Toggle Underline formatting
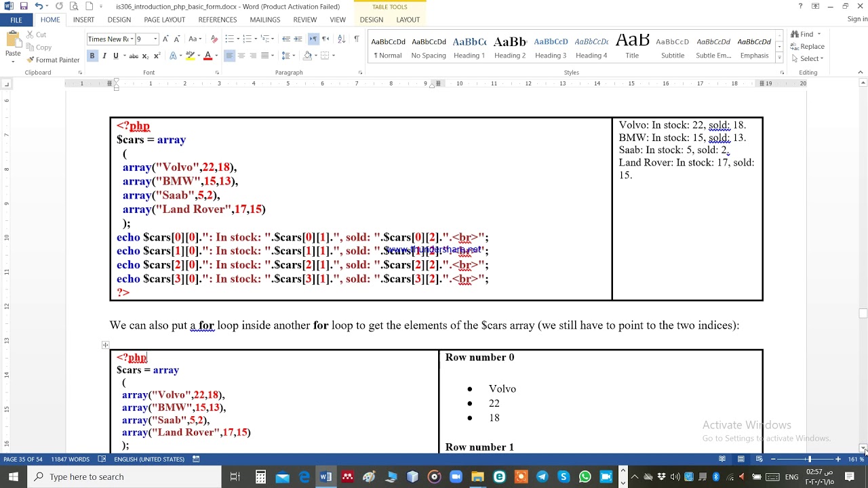868x488 pixels. [x=115, y=56]
